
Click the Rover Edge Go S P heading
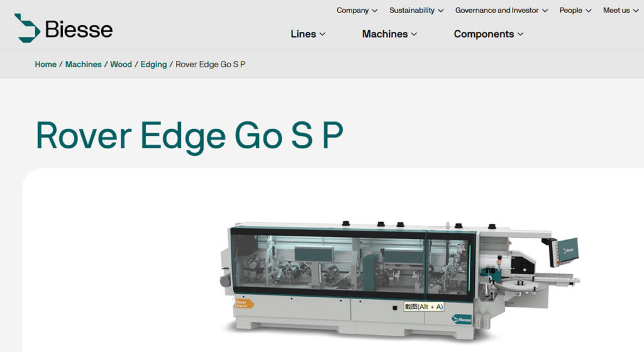pyautogui.click(x=189, y=136)
